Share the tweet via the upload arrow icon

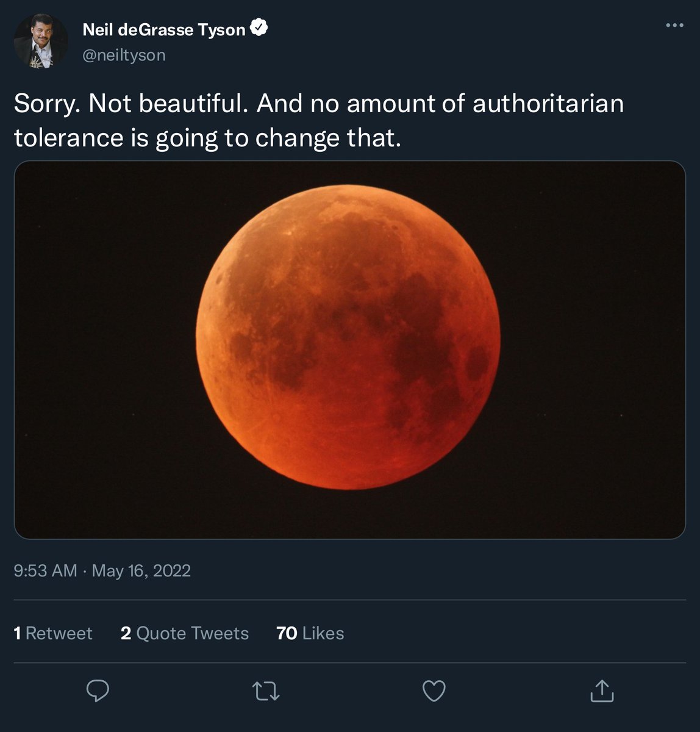[602, 691]
